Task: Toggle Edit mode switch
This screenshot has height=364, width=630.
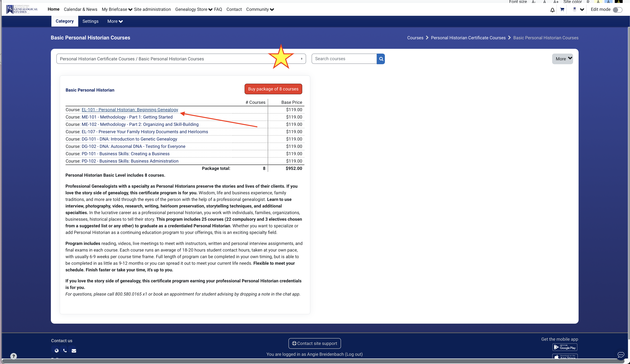Action: pyautogui.click(x=617, y=10)
